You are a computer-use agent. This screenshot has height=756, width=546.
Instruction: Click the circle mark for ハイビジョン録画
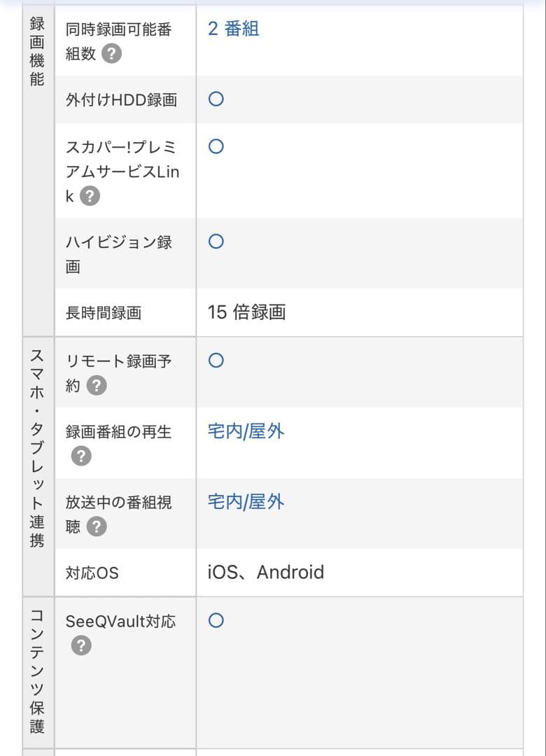coord(216,241)
